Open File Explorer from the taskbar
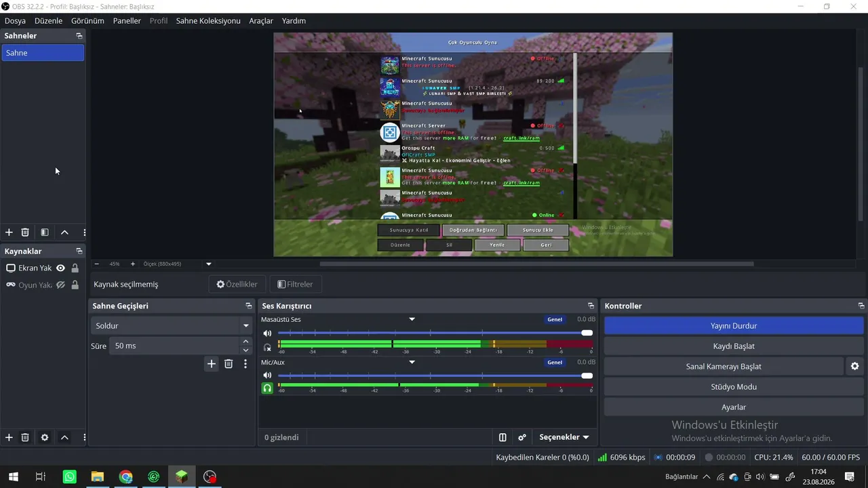This screenshot has height=488, width=868. click(x=98, y=476)
